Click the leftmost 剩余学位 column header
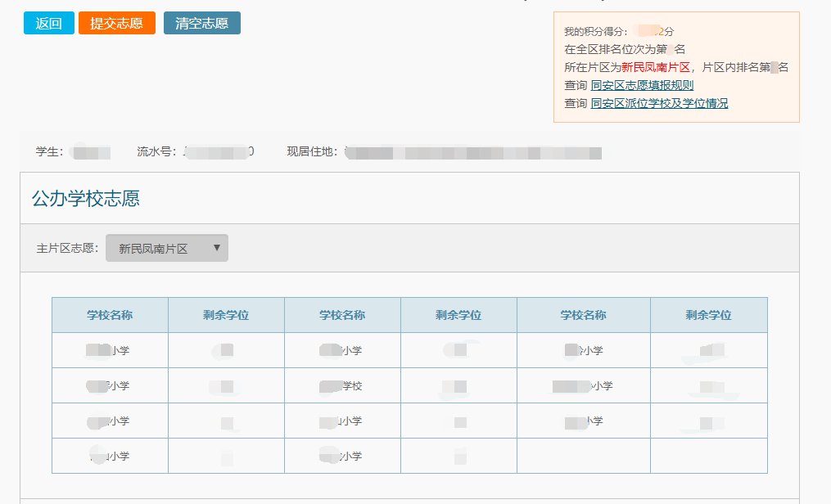Viewport: 831px width, 504px height. click(226, 315)
